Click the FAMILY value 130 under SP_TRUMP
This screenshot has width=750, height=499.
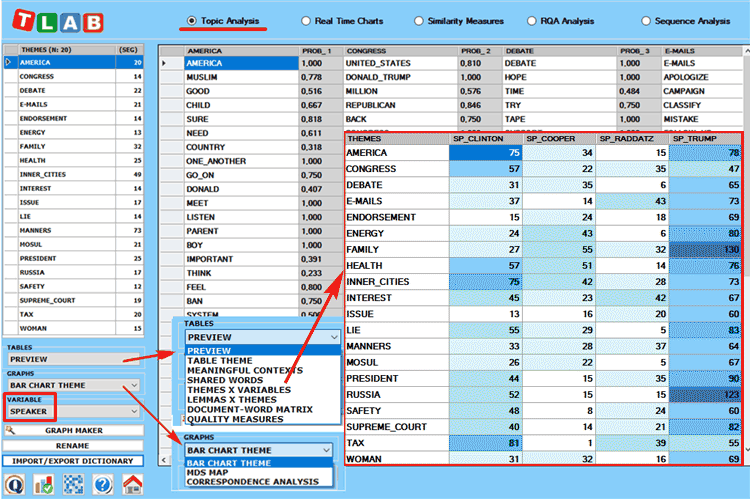point(706,249)
